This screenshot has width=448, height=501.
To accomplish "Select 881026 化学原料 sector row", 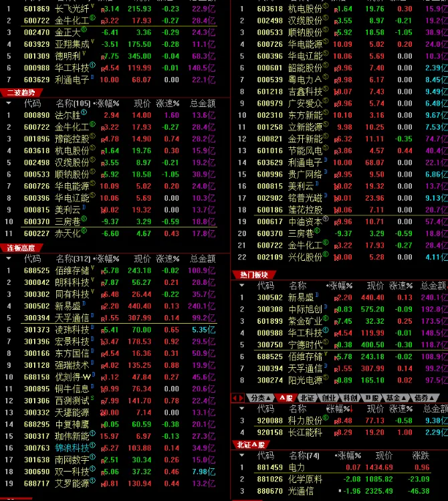I will click(340, 479).
